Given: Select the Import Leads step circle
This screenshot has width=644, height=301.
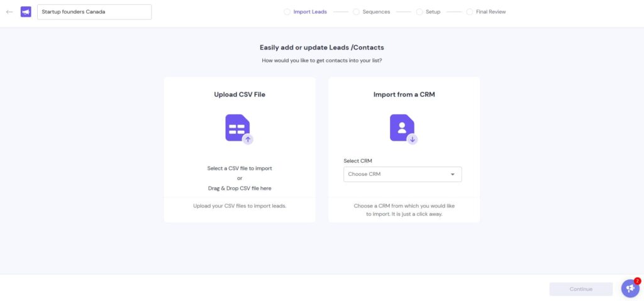Looking at the screenshot, I should (287, 12).
